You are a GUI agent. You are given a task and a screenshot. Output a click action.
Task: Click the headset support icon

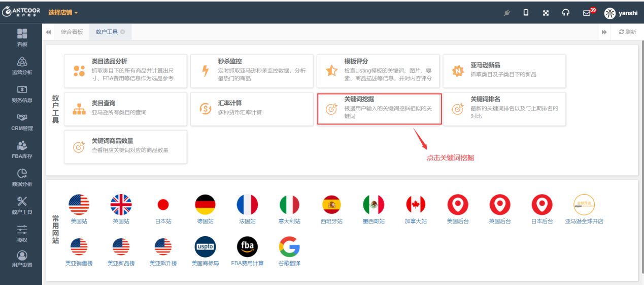(565, 13)
